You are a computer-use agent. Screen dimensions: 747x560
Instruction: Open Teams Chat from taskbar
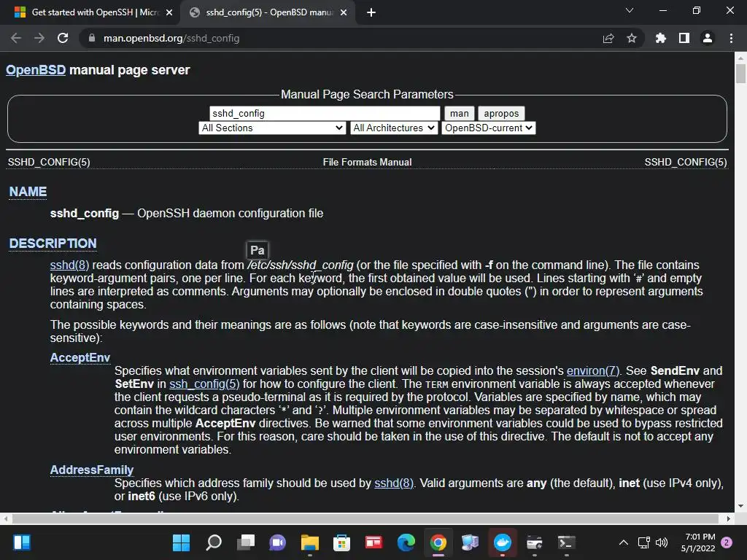[x=277, y=542]
